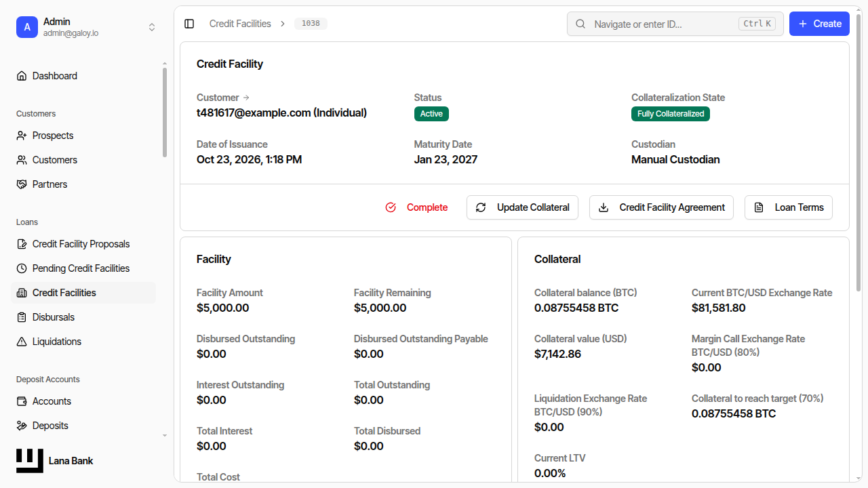Screen dimensions: 868x488
Task: Focus the Navigate or enter ID field
Action: [x=675, y=24]
